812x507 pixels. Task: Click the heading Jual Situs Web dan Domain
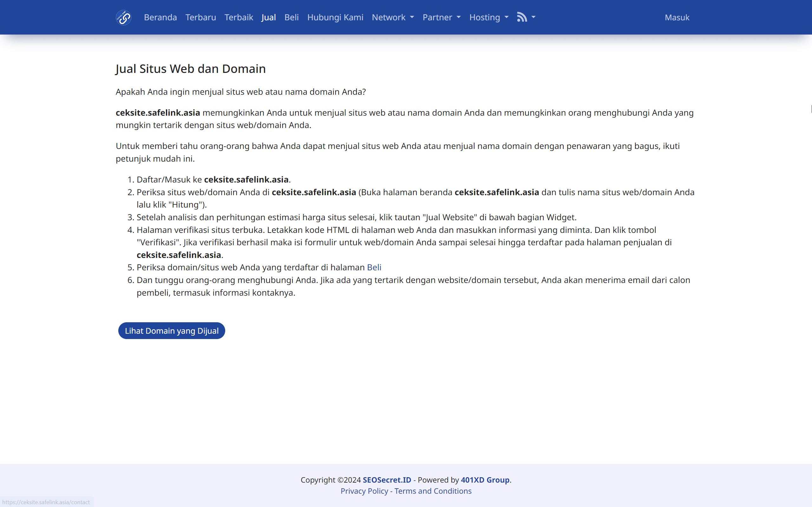point(191,68)
